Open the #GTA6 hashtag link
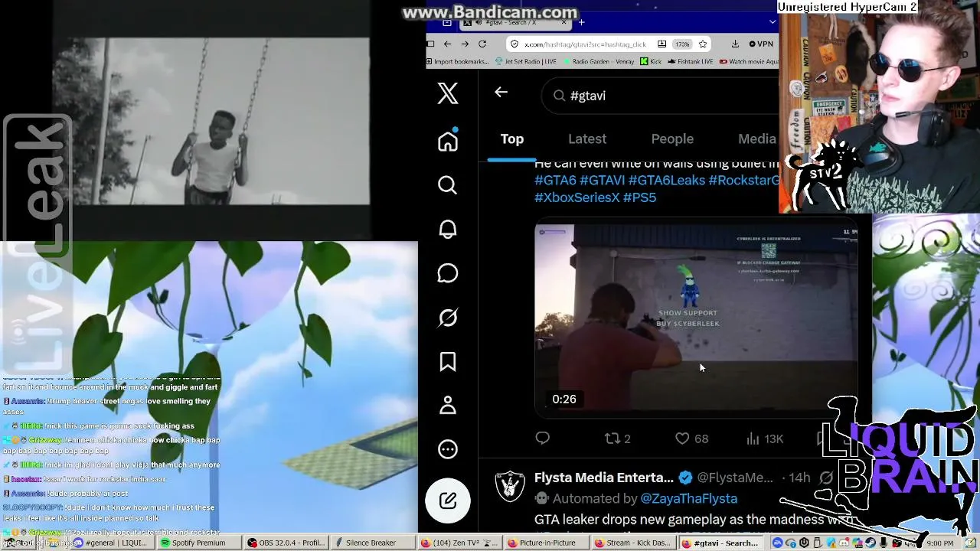The image size is (980, 551). click(x=555, y=181)
